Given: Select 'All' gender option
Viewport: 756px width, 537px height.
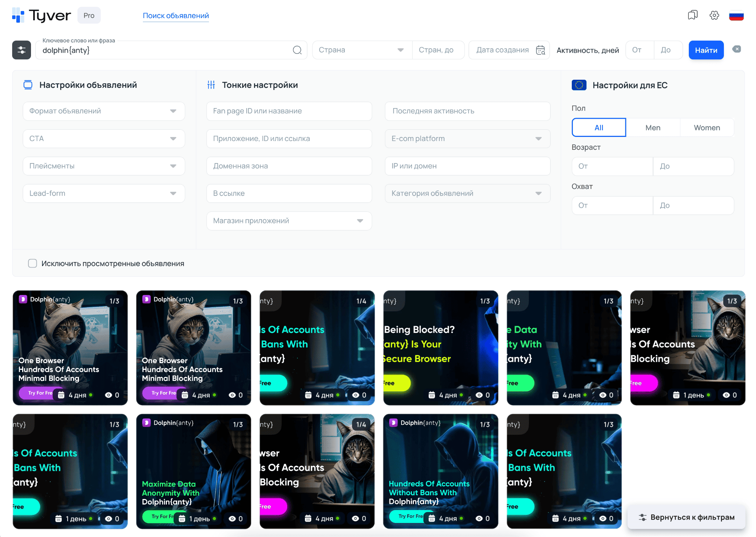Looking at the screenshot, I should (599, 127).
